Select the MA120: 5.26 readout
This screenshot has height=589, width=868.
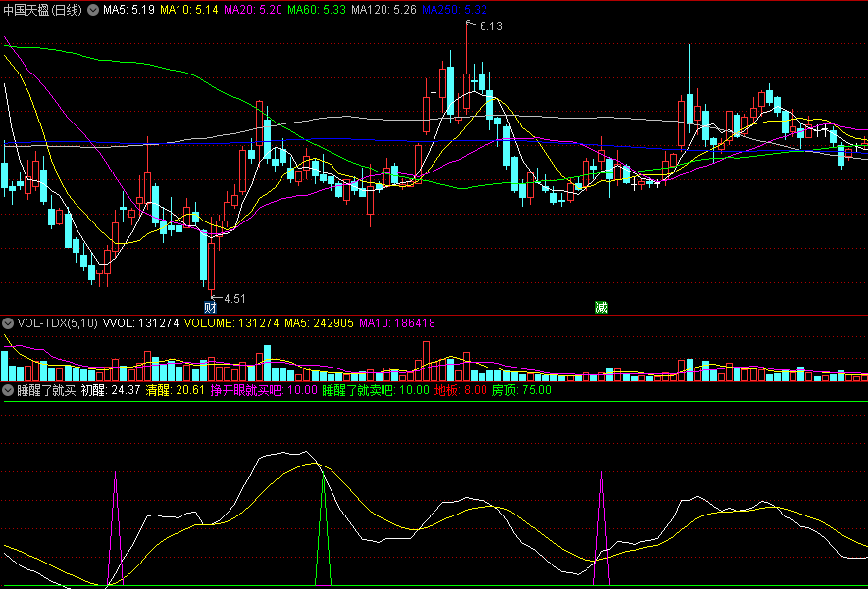click(x=383, y=10)
